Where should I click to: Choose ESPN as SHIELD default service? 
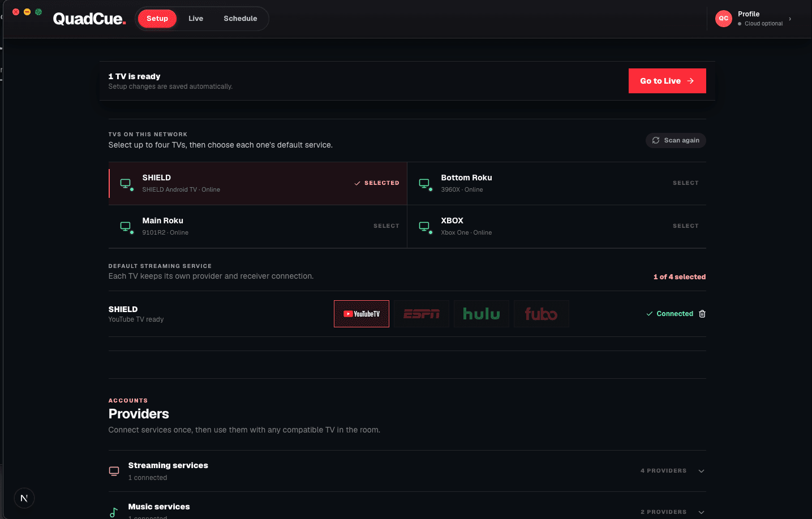pyautogui.click(x=422, y=314)
